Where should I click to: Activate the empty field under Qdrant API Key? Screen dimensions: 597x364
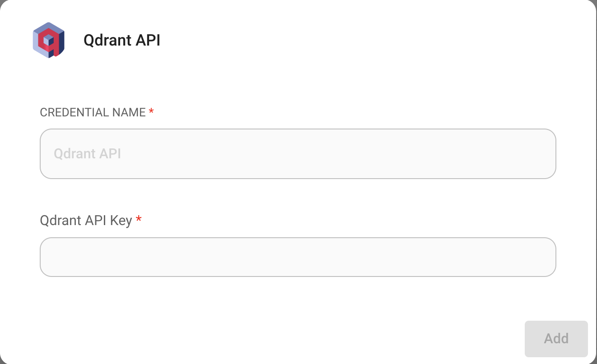click(x=298, y=257)
